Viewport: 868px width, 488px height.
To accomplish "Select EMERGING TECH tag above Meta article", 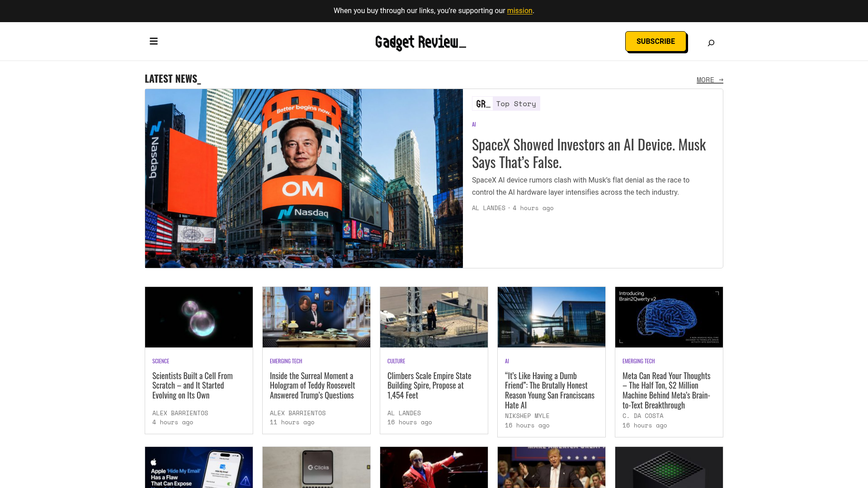I will (638, 361).
